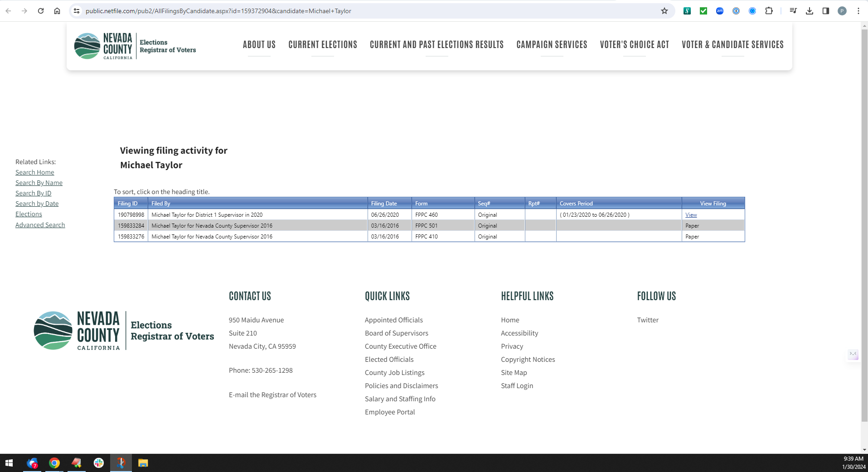This screenshot has height=472, width=868.
Task: Open the Chrome extensions puzzle icon
Action: coord(769,11)
